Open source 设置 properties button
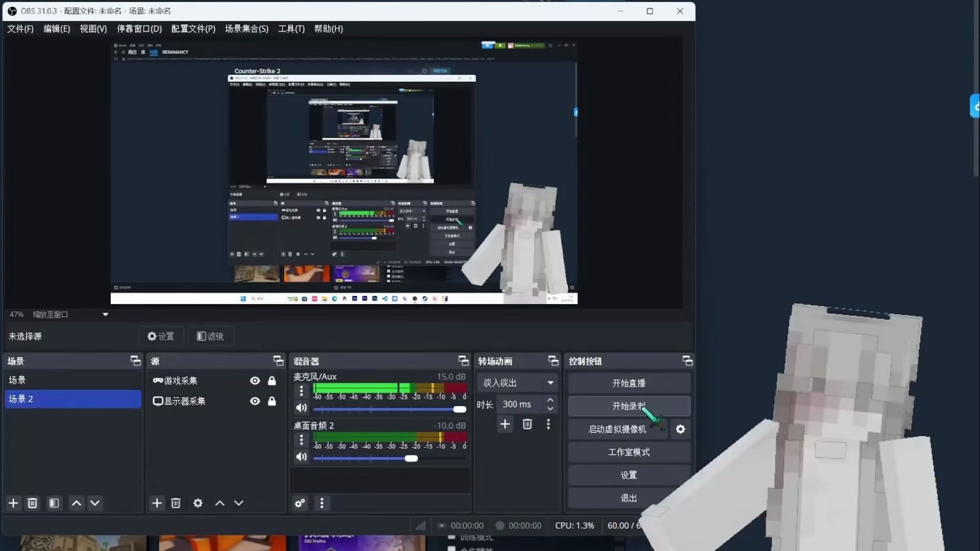The width and height of the screenshot is (980, 551). pyautogui.click(x=161, y=336)
